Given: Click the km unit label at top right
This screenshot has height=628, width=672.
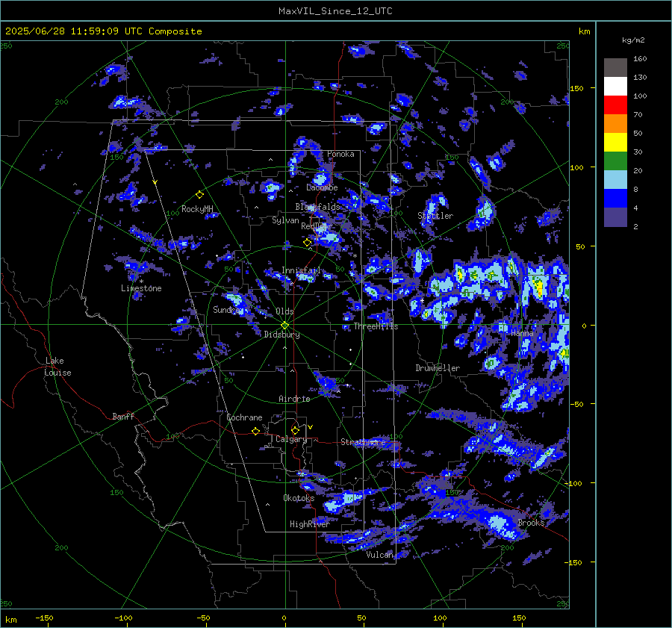Looking at the screenshot, I should 584,31.
